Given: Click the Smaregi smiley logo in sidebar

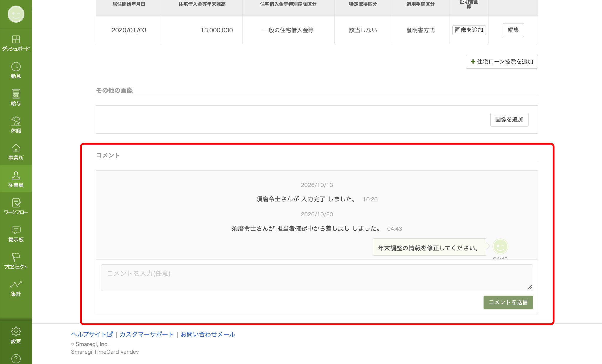Looking at the screenshot, I should pos(16,14).
